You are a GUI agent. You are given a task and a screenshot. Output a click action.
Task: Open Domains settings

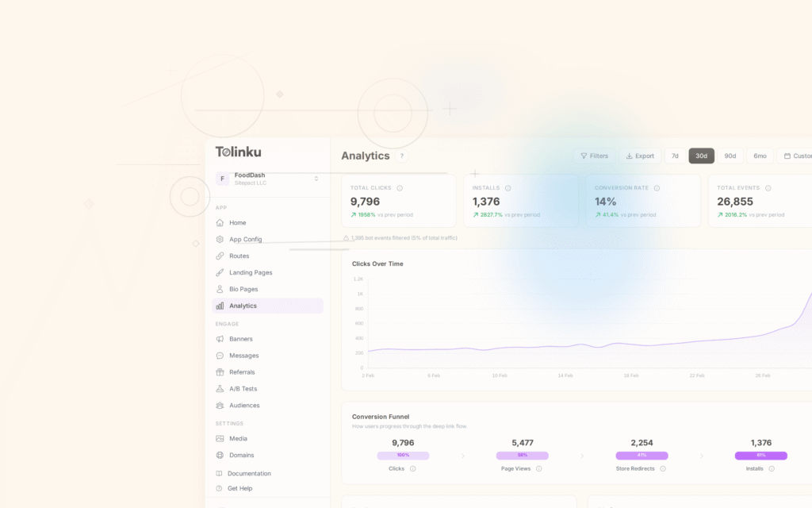[x=268, y=455]
